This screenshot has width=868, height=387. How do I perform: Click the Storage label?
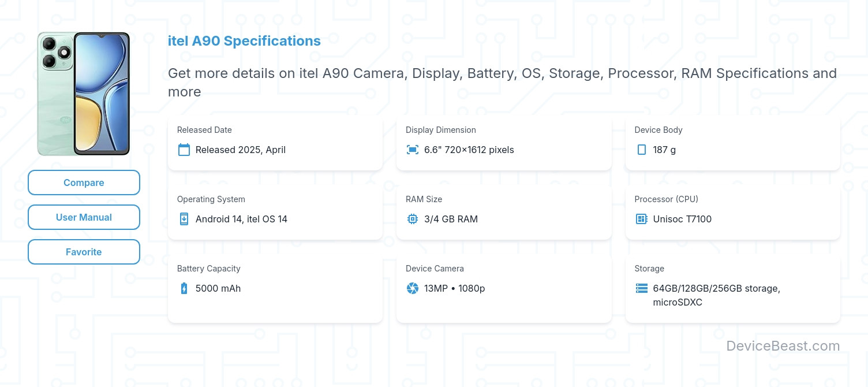point(649,269)
